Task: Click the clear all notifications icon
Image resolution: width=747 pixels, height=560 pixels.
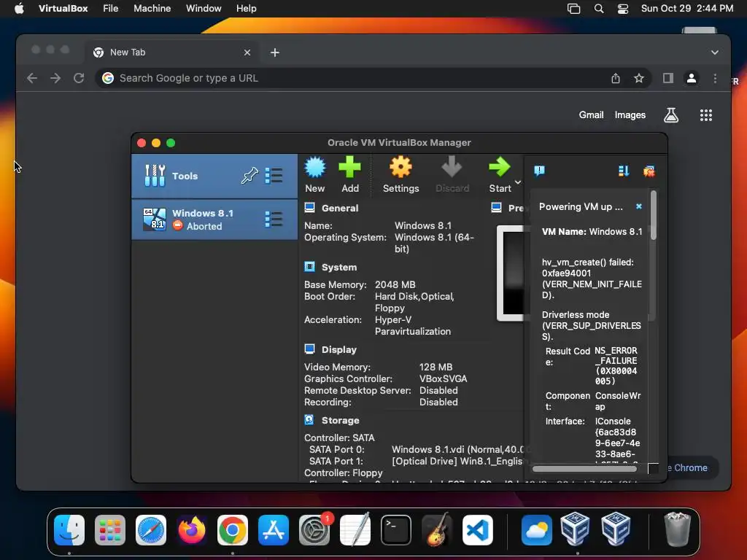Action: [649, 171]
